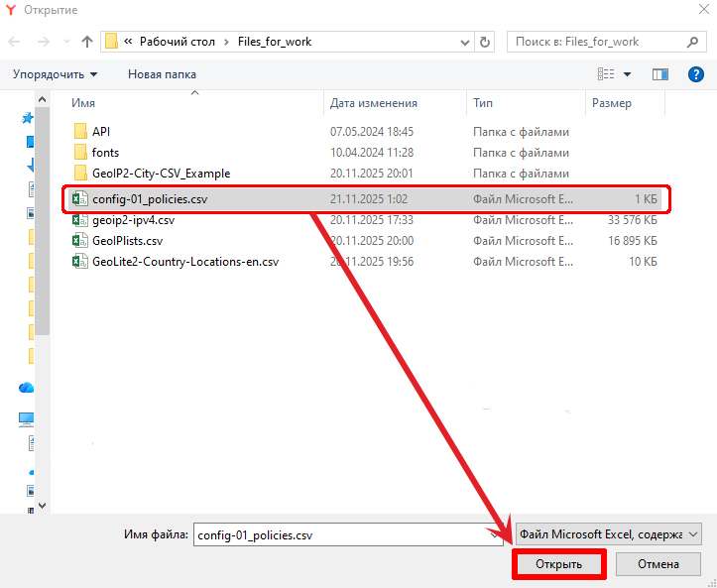Click the search box for Files_for_work
The width and height of the screenshot is (717, 588).
tap(595, 42)
